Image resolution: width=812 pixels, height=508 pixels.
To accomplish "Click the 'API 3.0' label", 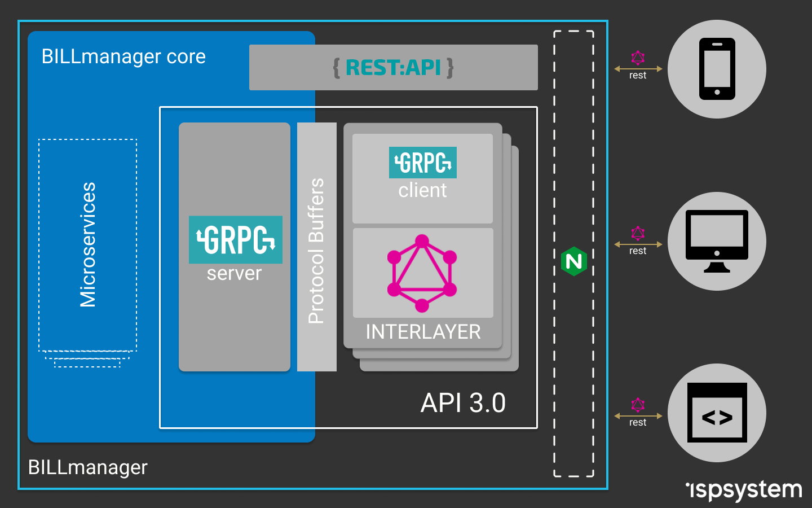I will click(463, 403).
